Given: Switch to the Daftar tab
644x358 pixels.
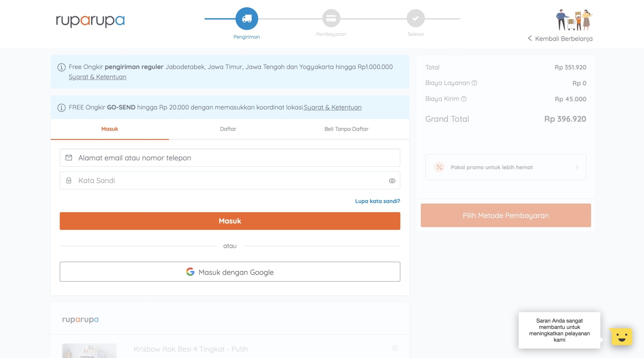Looking at the screenshot, I should (x=228, y=129).
